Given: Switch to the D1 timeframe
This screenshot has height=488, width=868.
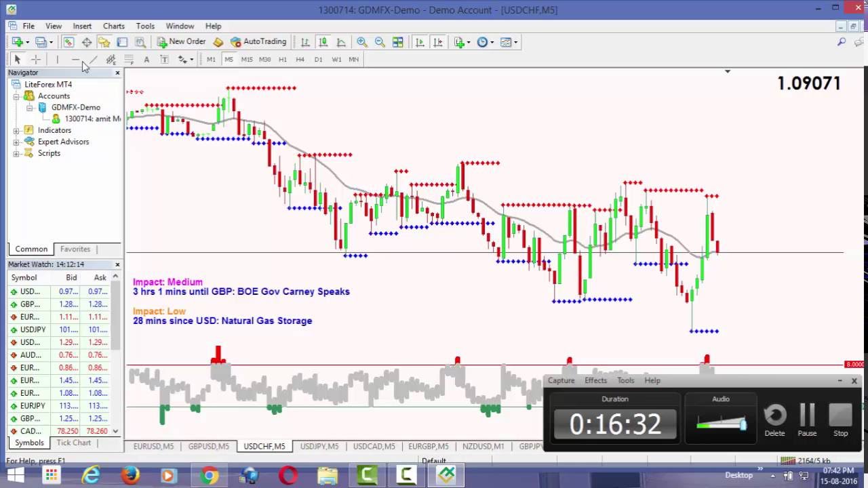Looking at the screenshot, I should (x=318, y=60).
